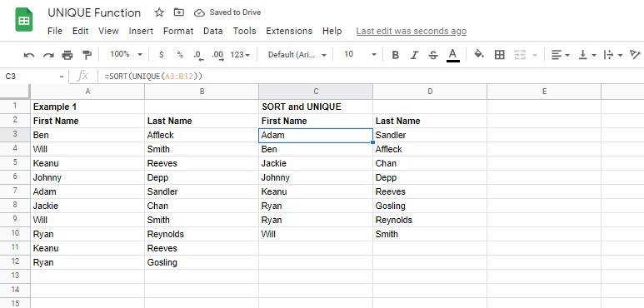Open the Insert menu
This screenshot has height=308, width=644.
pyautogui.click(x=141, y=31)
